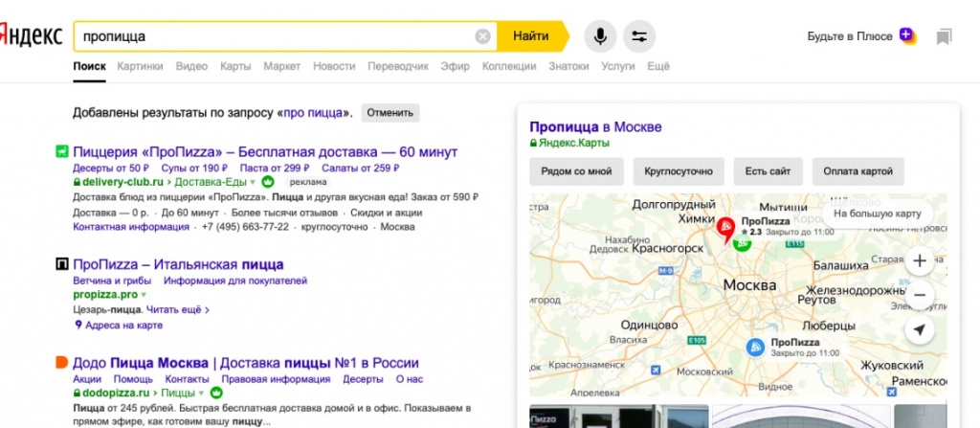
Task: Click green crown badge next to Пиццы
Action: (216, 393)
